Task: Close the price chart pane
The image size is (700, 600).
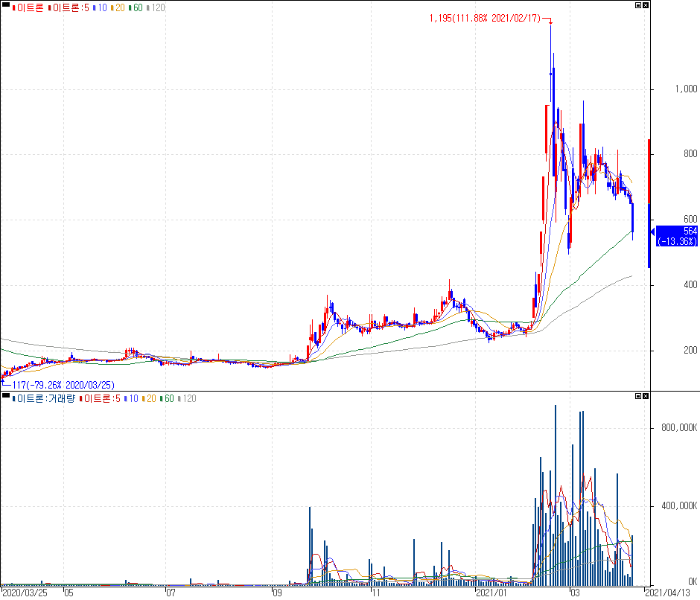Action: pos(646,5)
